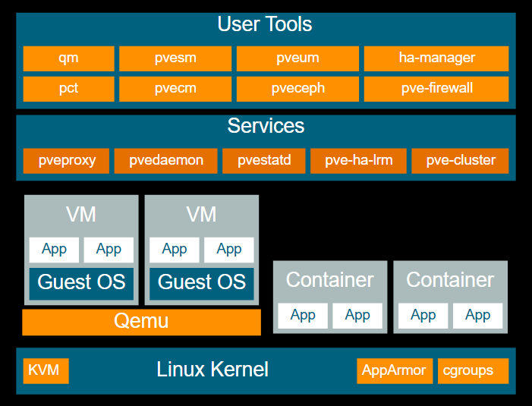Select the cgroups box
Screen dimensions: 532x406
(473, 371)
